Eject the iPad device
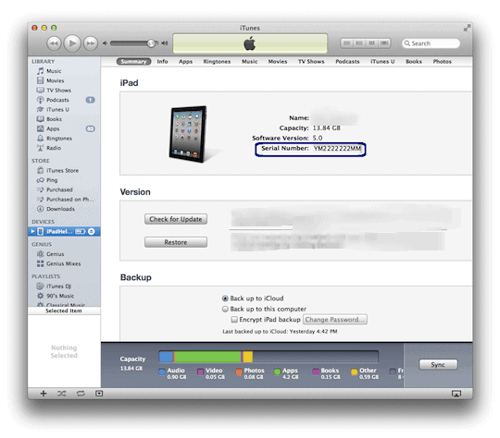This screenshot has height=438, width=500. coord(91,231)
